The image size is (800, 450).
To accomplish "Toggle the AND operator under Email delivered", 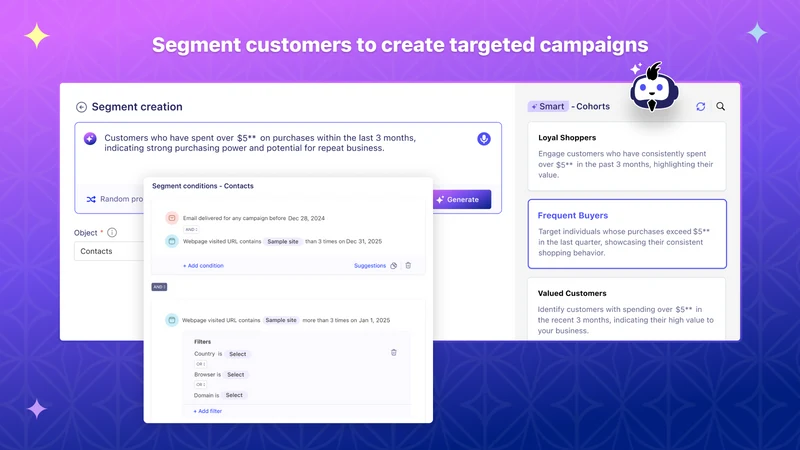I will (x=191, y=230).
